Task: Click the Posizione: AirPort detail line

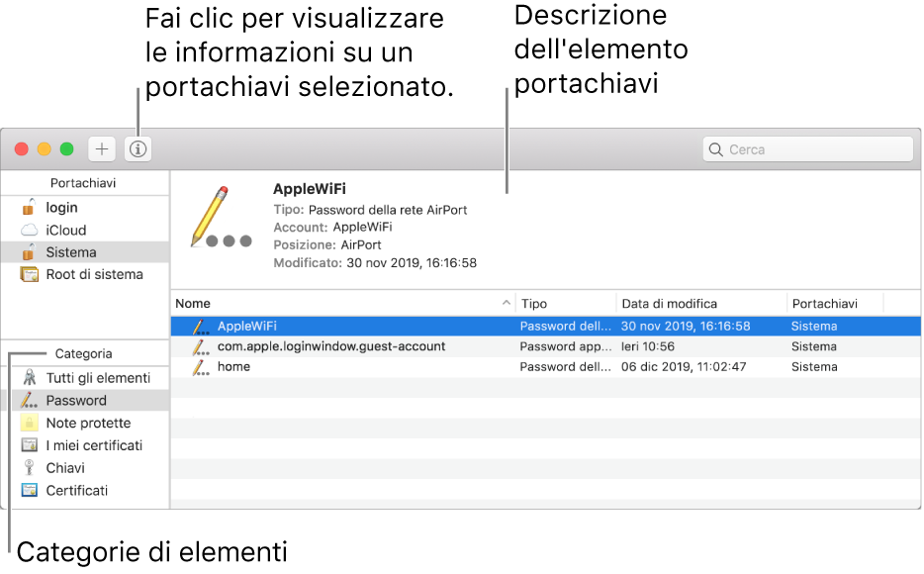Action: [327, 244]
